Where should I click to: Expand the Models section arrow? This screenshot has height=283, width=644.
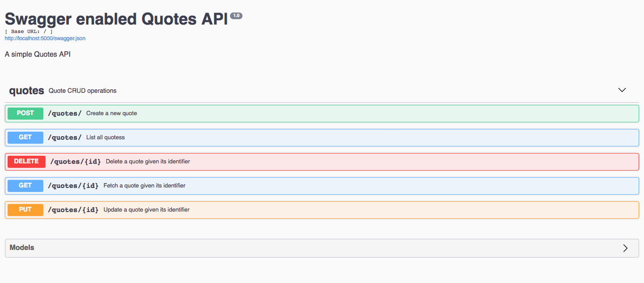click(x=625, y=248)
